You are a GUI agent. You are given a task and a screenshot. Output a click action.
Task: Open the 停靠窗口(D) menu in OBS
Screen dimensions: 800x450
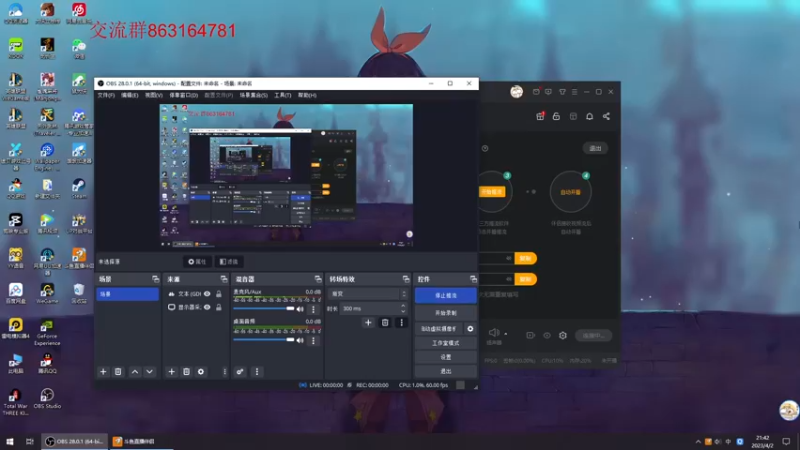(x=184, y=95)
